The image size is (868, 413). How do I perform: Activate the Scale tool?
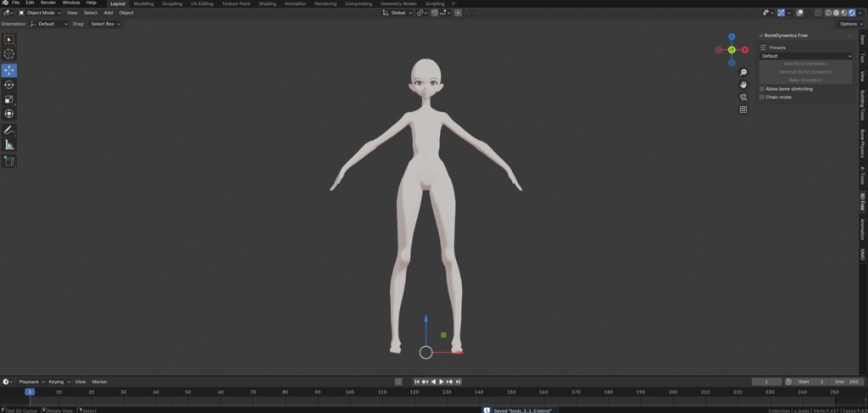(8, 99)
